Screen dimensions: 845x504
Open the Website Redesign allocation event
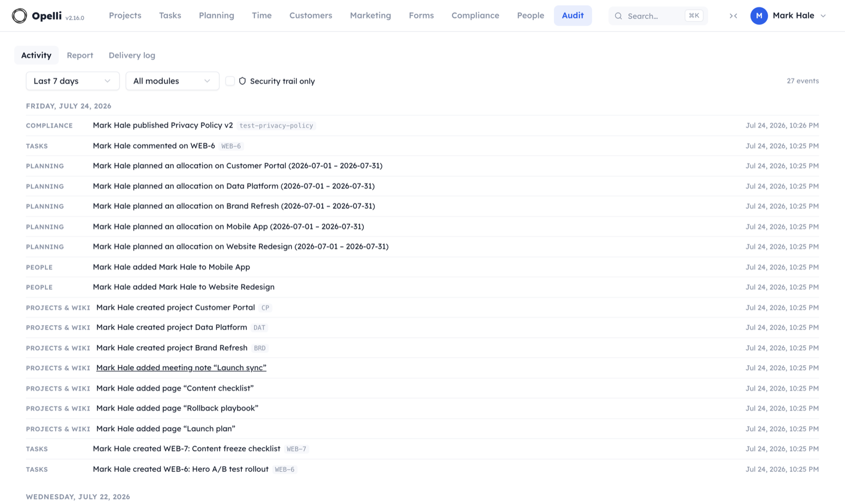(x=240, y=246)
